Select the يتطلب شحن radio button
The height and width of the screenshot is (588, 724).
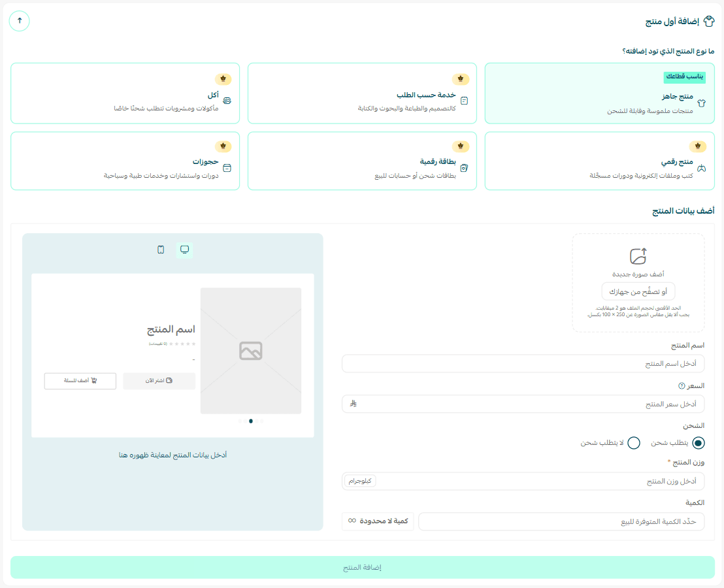click(698, 443)
